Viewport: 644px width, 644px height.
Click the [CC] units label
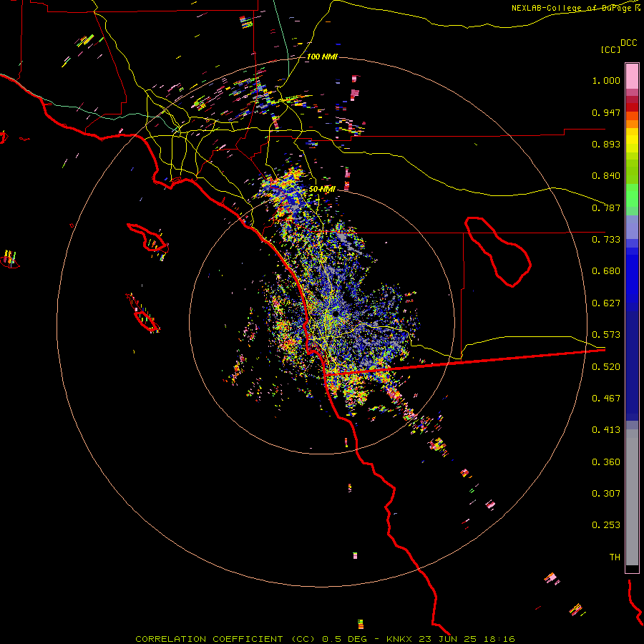point(611,49)
